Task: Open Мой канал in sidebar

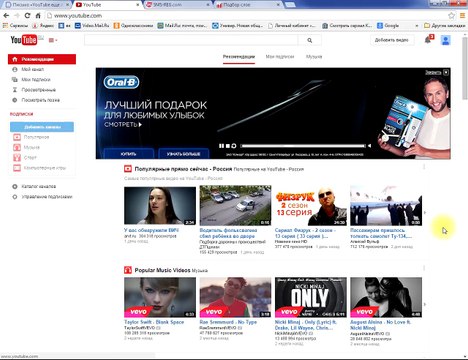Action: coord(32,69)
